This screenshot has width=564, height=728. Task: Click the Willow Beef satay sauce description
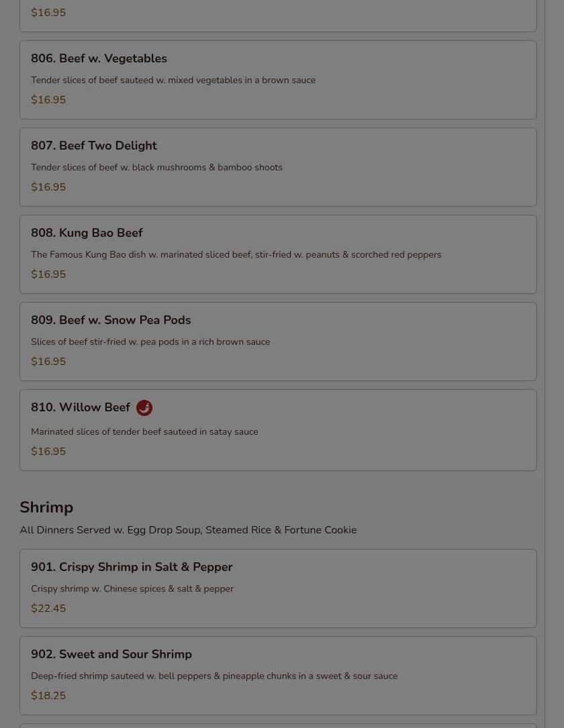[x=144, y=432]
